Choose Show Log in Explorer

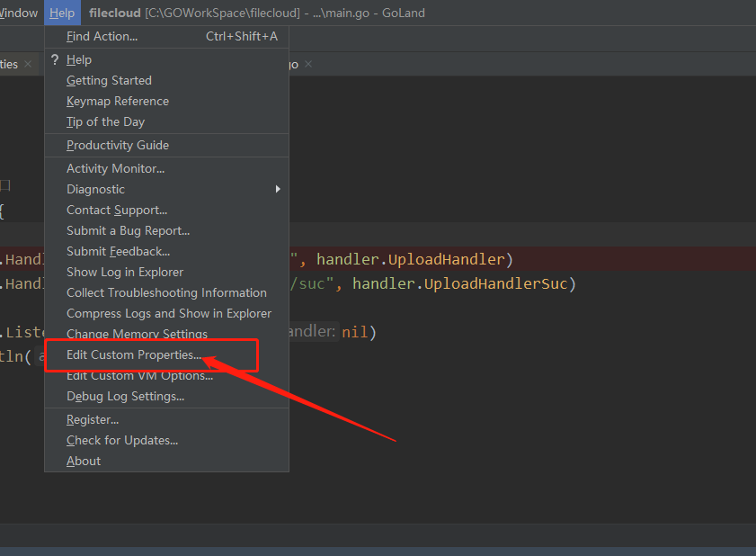(167, 273)
